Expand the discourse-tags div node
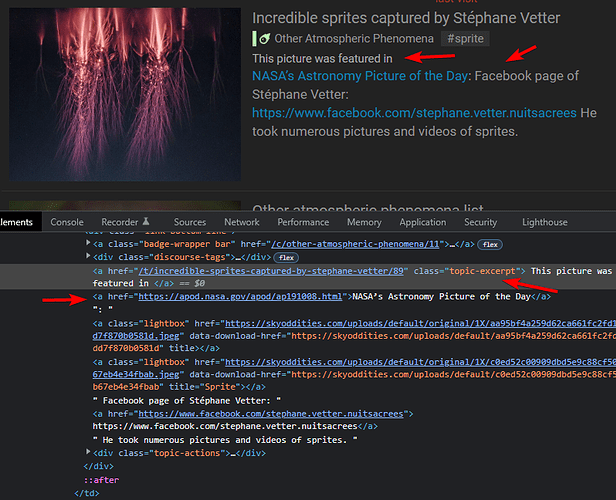Screen dimensions: 616x500 point(88,256)
